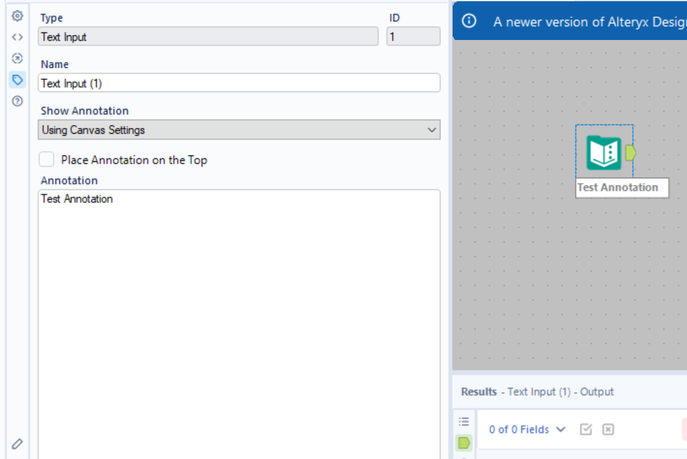The height and width of the screenshot is (459, 687).
Task: Open the Show Annotation dropdown
Action: (x=239, y=130)
